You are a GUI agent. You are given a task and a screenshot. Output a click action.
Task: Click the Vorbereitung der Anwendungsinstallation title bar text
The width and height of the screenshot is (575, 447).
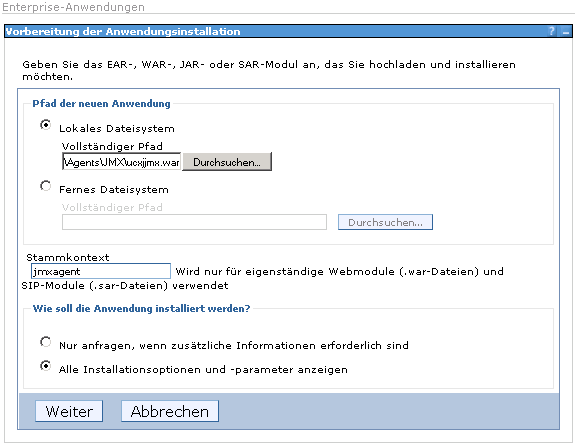[123, 32]
